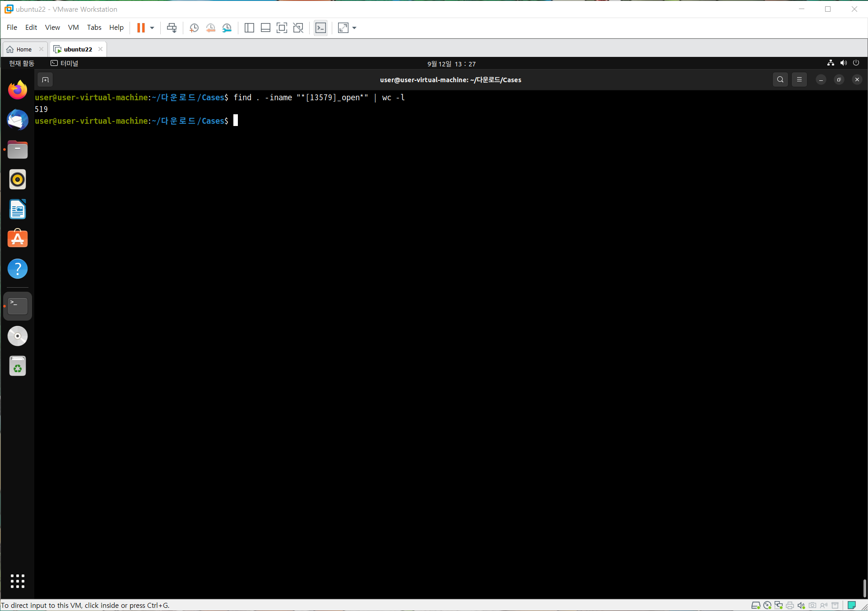The image size is (868, 611).
Task: Open the terminal hamburger menu
Action: [799, 79]
